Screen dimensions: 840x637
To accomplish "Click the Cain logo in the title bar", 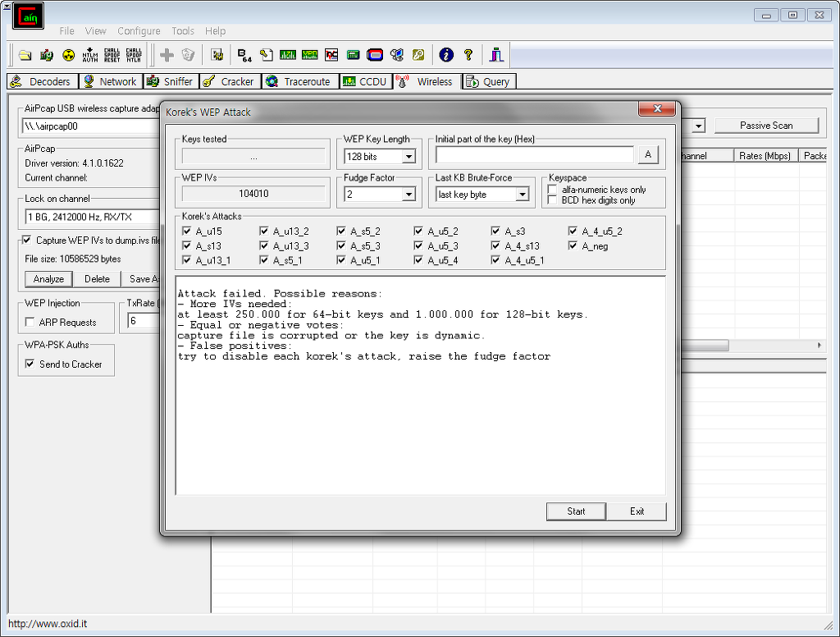I will tap(29, 16).
